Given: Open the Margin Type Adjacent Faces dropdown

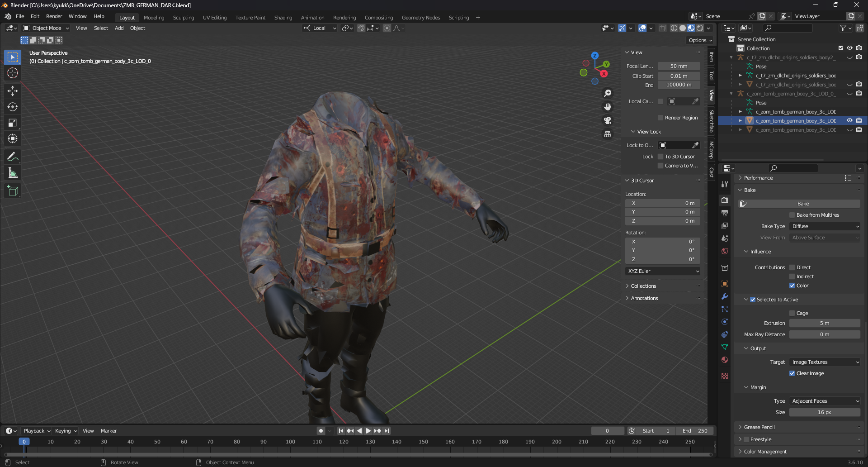Looking at the screenshot, I should coord(825,401).
